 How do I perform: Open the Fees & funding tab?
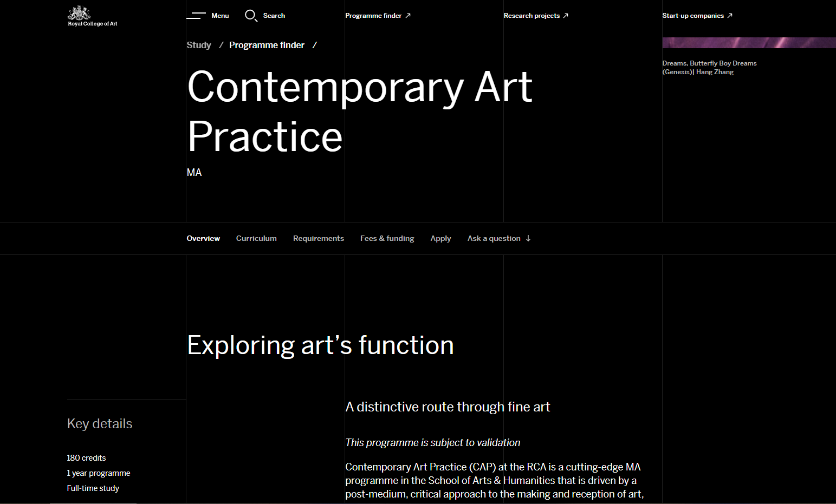tap(387, 238)
